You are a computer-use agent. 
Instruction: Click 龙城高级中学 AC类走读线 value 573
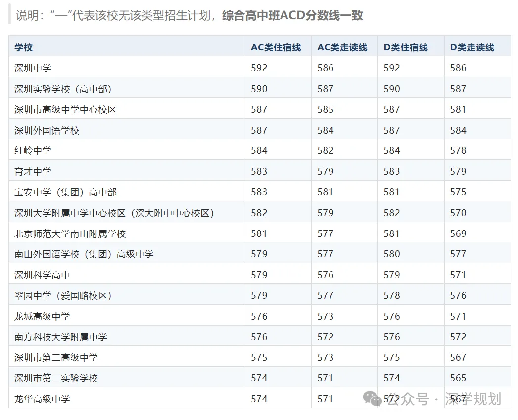(326, 317)
